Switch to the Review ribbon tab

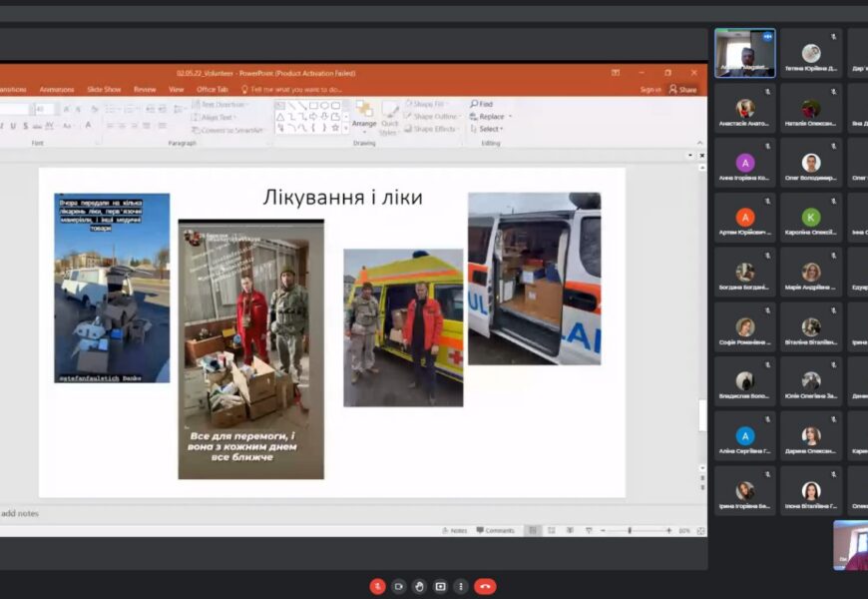click(x=145, y=89)
